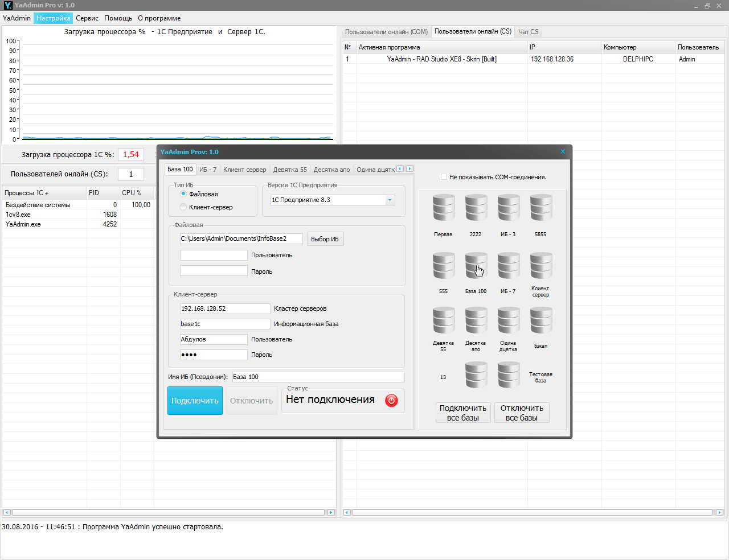729x560 pixels.
Task: Select the Клиент сервер database icon
Action: [x=541, y=266]
